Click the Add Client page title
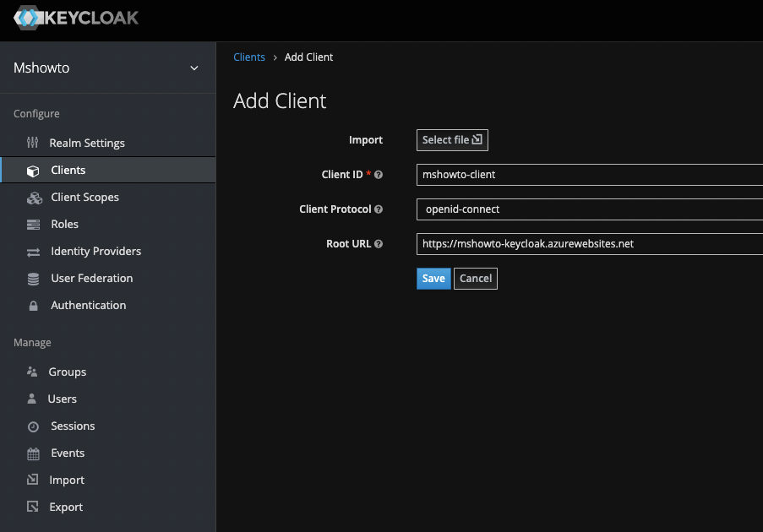The width and height of the screenshot is (763, 532). [x=280, y=101]
